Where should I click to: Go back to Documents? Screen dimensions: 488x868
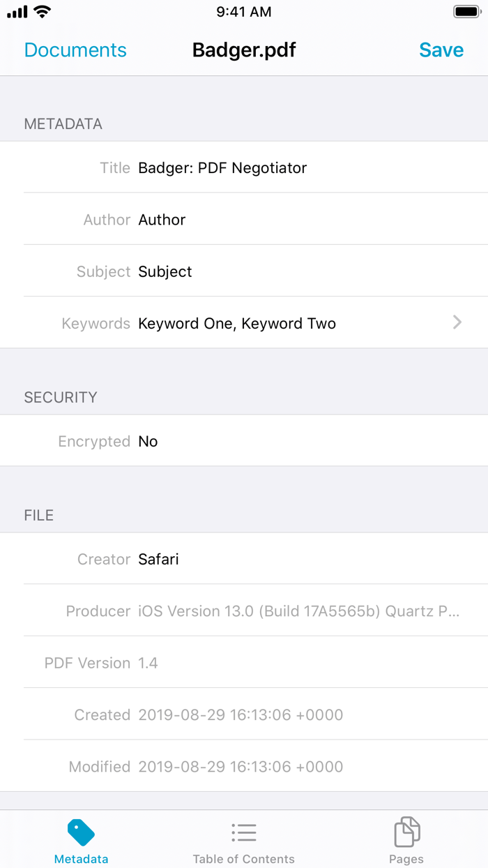(x=75, y=50)
